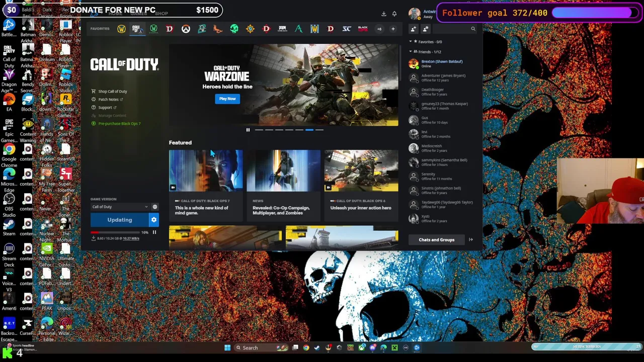Open Hearthstone from the favorites bar
Image resolution: width=644 pixels, height=362 pixels.
click(x=250, y=29)
